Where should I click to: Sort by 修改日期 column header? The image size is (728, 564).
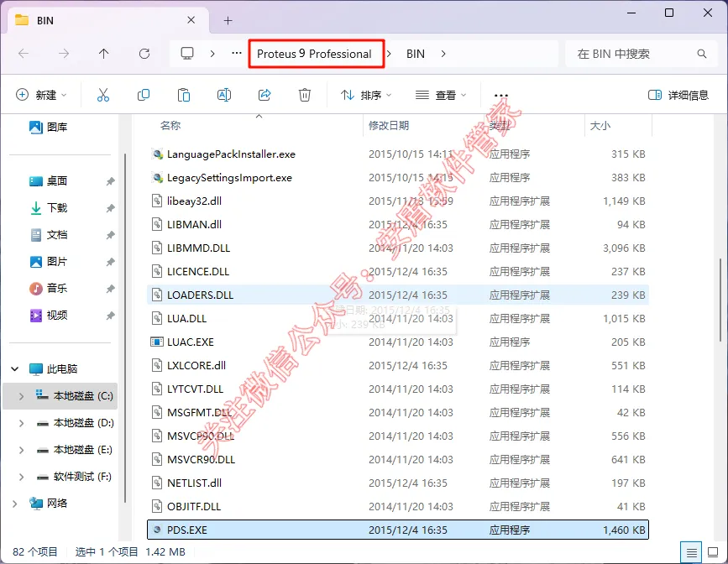click(x=389, y=126)
